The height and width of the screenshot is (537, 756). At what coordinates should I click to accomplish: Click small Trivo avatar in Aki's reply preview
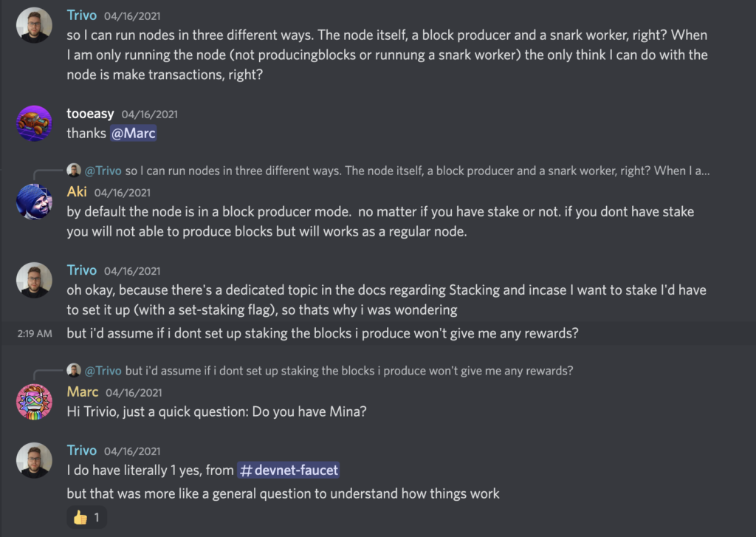tap(74, 171)
